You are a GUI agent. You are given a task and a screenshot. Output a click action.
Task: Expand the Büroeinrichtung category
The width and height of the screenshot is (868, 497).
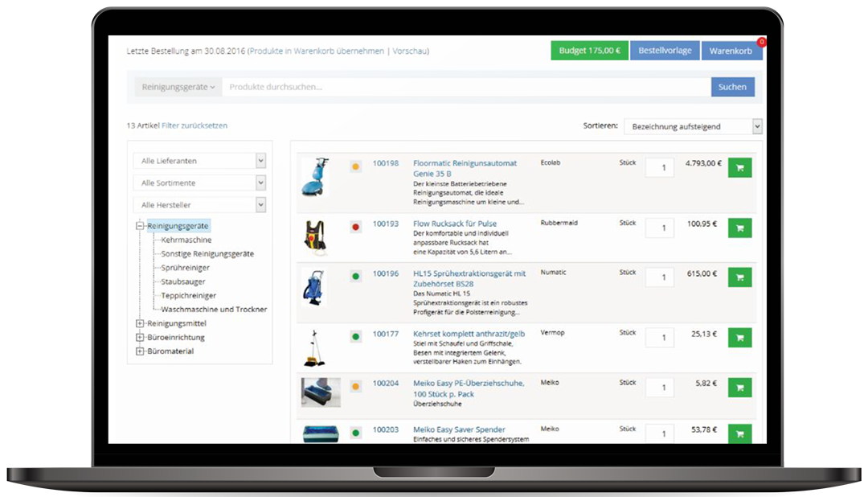click(140, 338)
